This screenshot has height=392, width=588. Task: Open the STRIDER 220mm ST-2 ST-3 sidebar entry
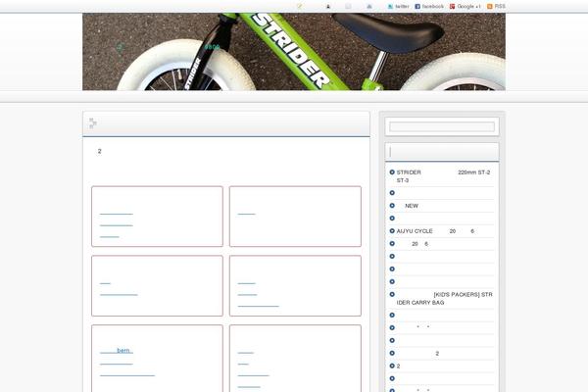[443, 176]
